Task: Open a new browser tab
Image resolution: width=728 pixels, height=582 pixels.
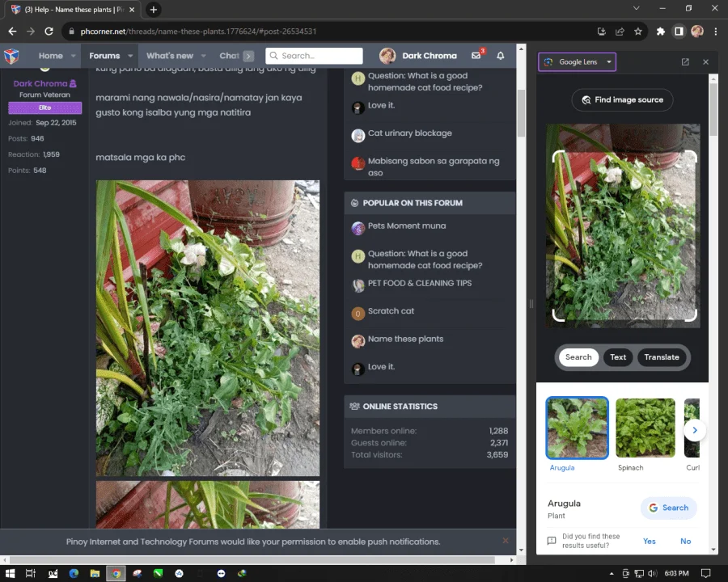Action: tap(153, 9)
